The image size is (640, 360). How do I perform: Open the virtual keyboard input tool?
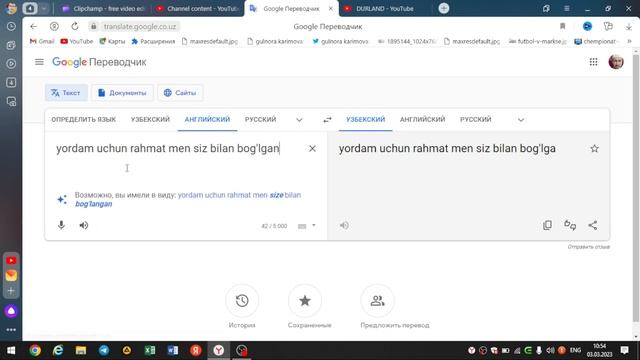[x=302, y=226]
